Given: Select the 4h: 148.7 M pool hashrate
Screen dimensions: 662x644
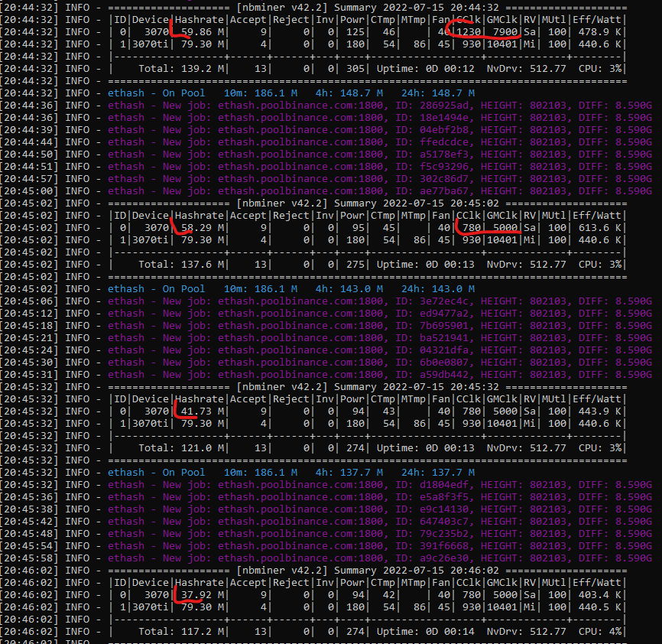Looking at the screenshot, I should tap(349, 93).
